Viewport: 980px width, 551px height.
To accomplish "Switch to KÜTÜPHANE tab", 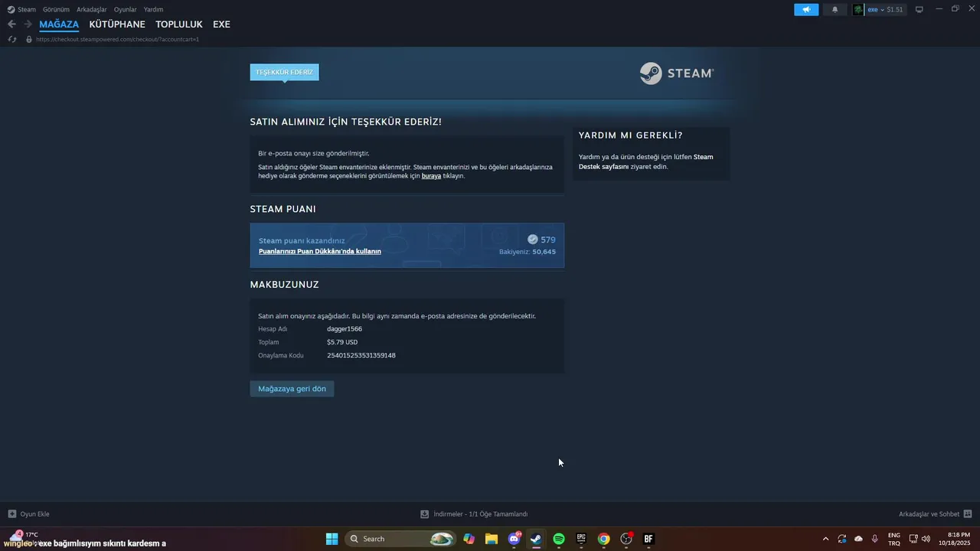I will 117,24.
